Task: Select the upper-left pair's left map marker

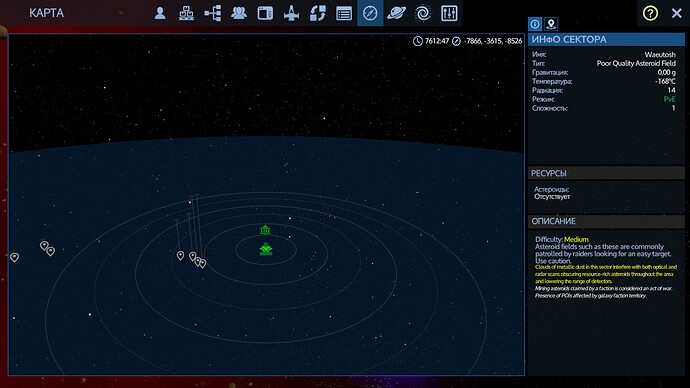Action: (44, 245)
